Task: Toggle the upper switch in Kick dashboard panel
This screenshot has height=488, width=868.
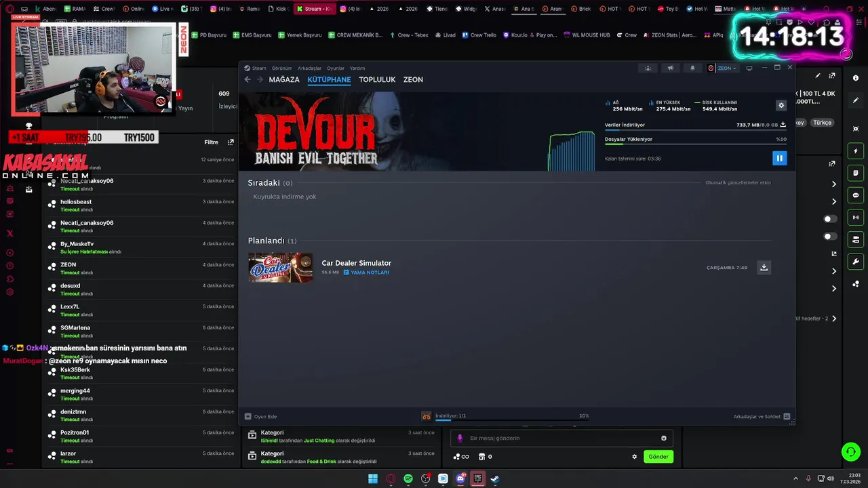Action: coord(830,219)
